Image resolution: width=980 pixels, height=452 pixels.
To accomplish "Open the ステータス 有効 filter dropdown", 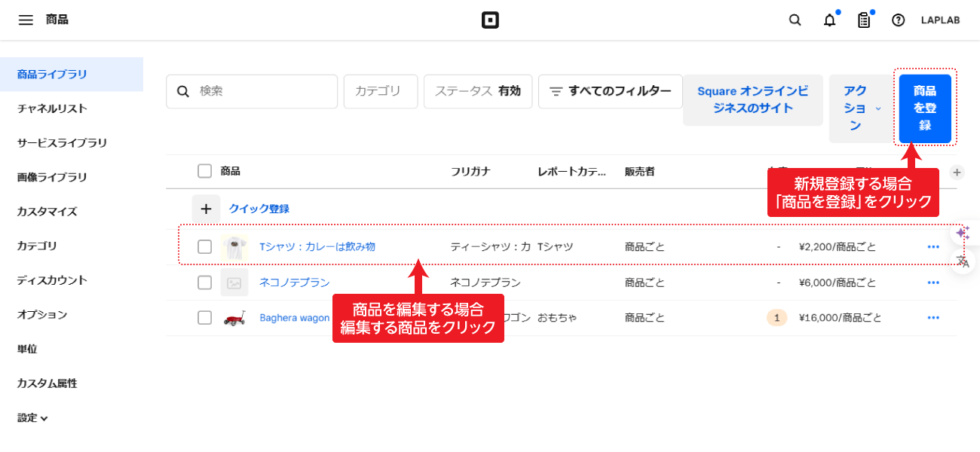I will 478,90.
